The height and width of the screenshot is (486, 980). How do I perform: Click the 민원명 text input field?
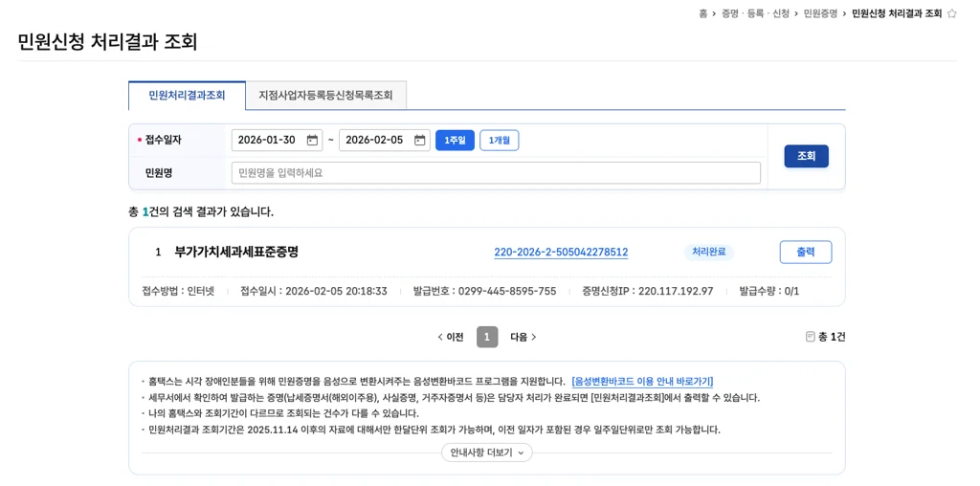point(496,173)
